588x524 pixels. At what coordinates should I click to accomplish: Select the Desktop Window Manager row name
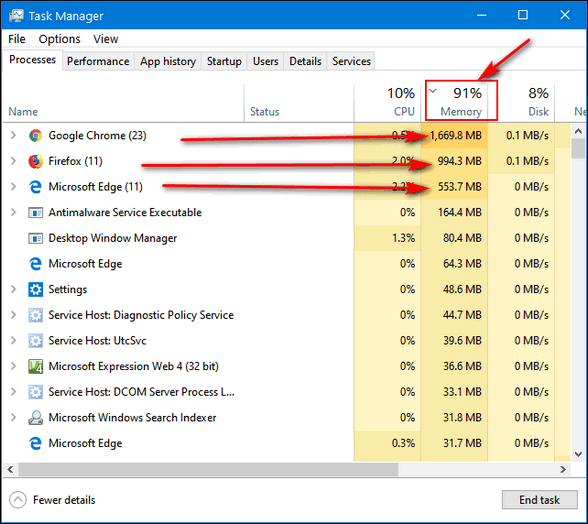112,238
